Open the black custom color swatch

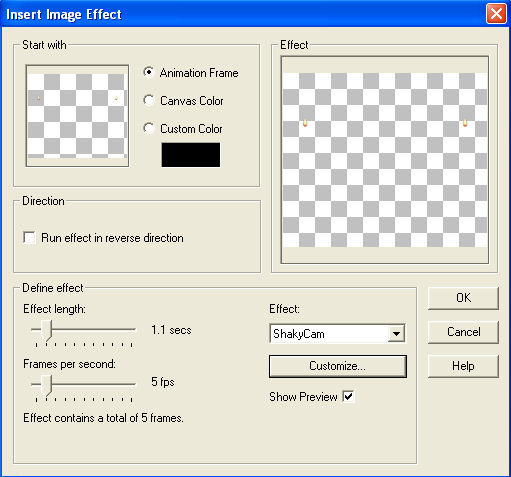click(x=191, y=155)
